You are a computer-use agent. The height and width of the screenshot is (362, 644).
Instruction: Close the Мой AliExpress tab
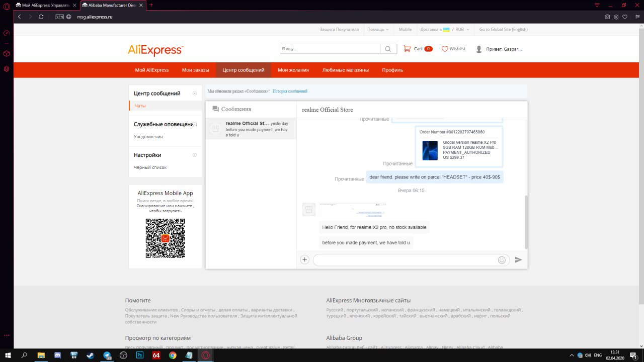[74, 5]
